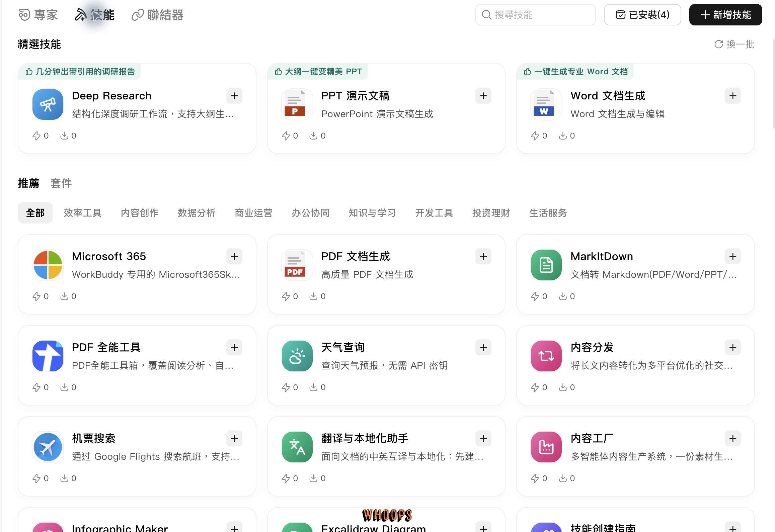Image resolution: width=775 pixels, height=532 pixels.
Task: Add the 机票搜索 skill with plus icon
Action: pyautogui.click(x=234, y=439)
